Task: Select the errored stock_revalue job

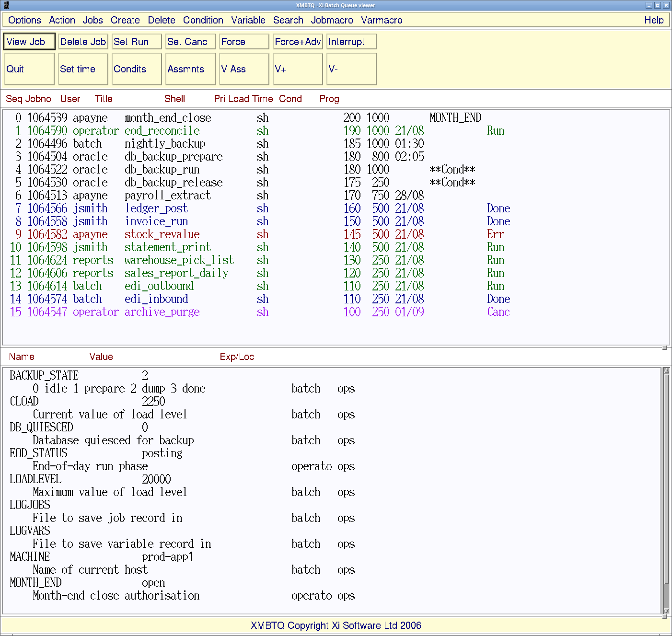Action: pos(336,234)
